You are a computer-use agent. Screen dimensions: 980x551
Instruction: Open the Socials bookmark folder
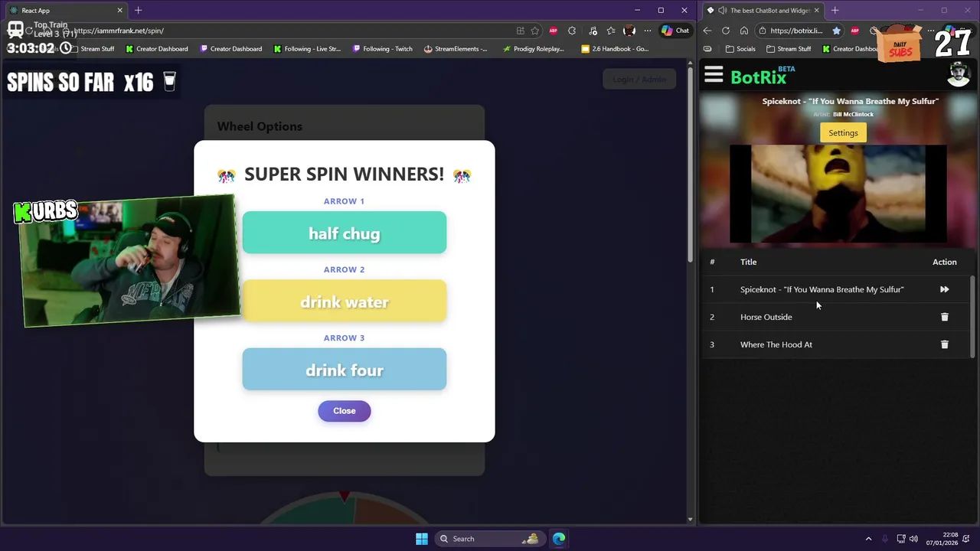point(740,49)
